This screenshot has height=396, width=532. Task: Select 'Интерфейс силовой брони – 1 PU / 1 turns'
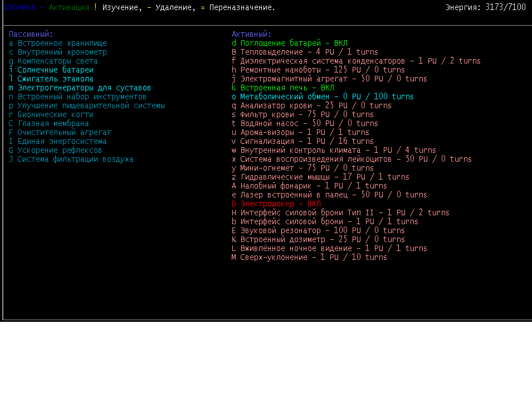325,221
